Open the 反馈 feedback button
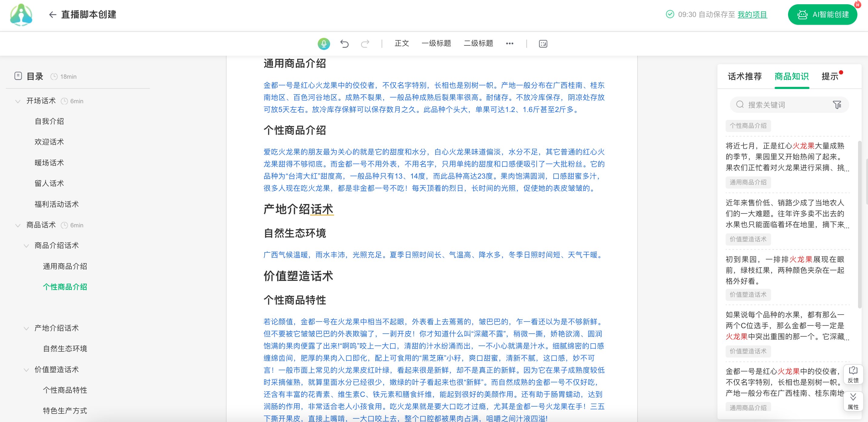 coord(853,374)
